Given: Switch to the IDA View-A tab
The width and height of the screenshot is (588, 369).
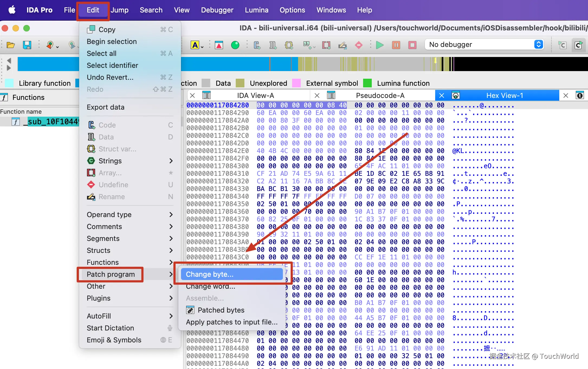Looking at the screenshot, I should pos(255,96).
